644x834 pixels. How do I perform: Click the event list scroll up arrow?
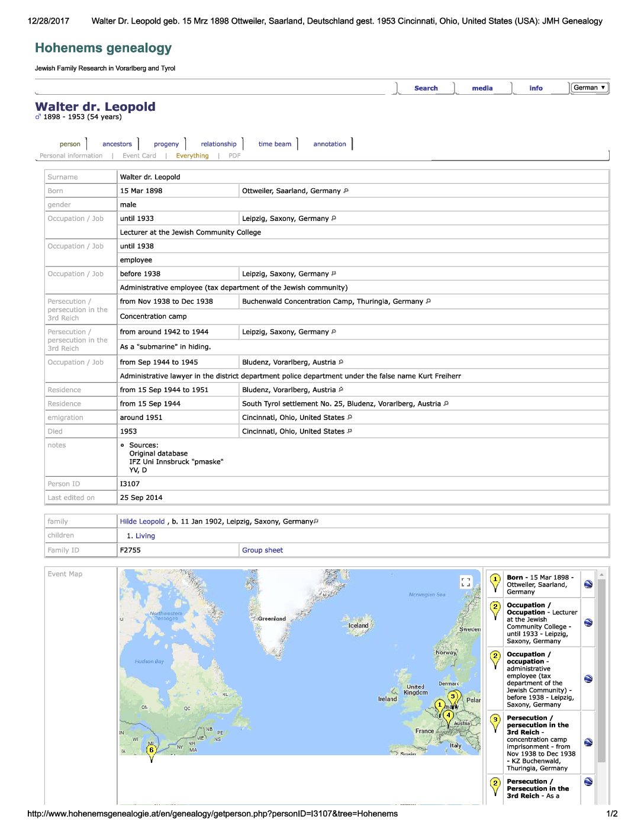click(601, 575)
